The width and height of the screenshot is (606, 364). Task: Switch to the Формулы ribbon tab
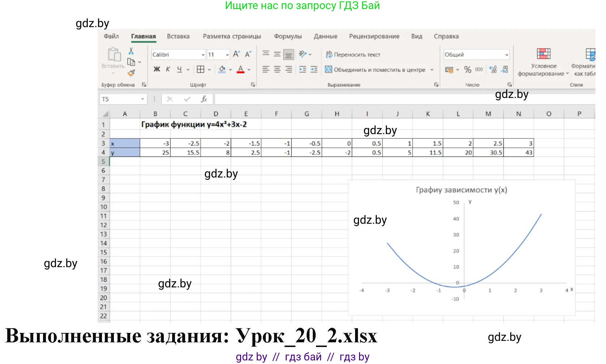288,36
